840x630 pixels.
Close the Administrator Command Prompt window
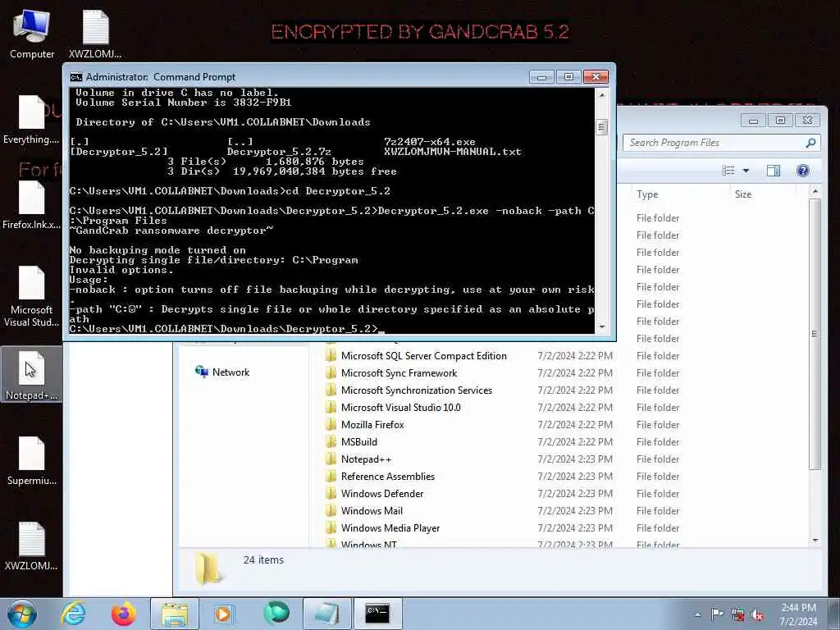[596, 77]
